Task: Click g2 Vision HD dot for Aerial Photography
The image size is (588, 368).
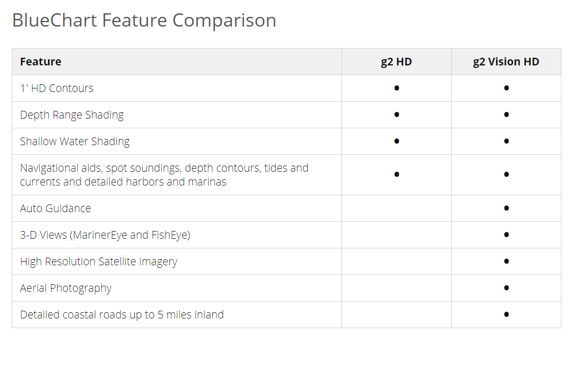Action: tap(506, 288)
